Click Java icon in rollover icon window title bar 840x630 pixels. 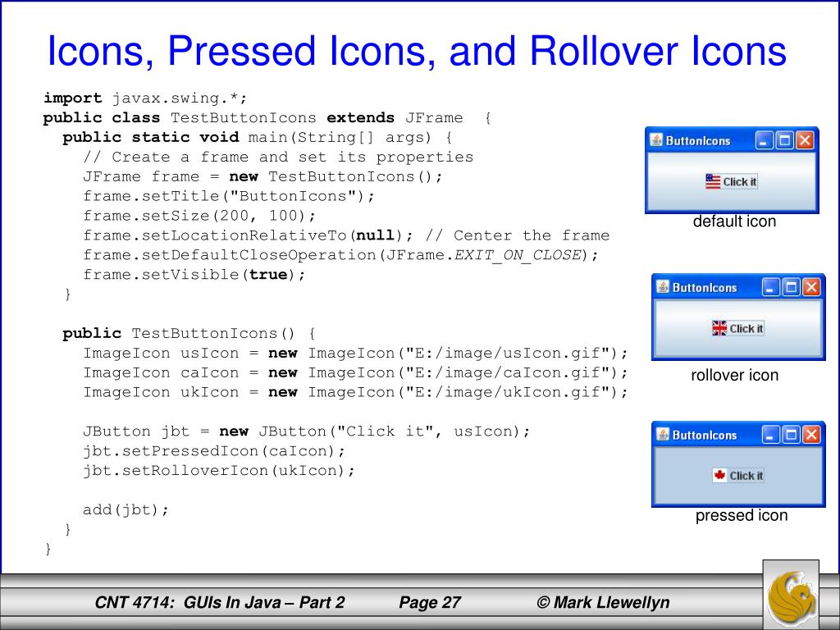click(x=663, y=287)
